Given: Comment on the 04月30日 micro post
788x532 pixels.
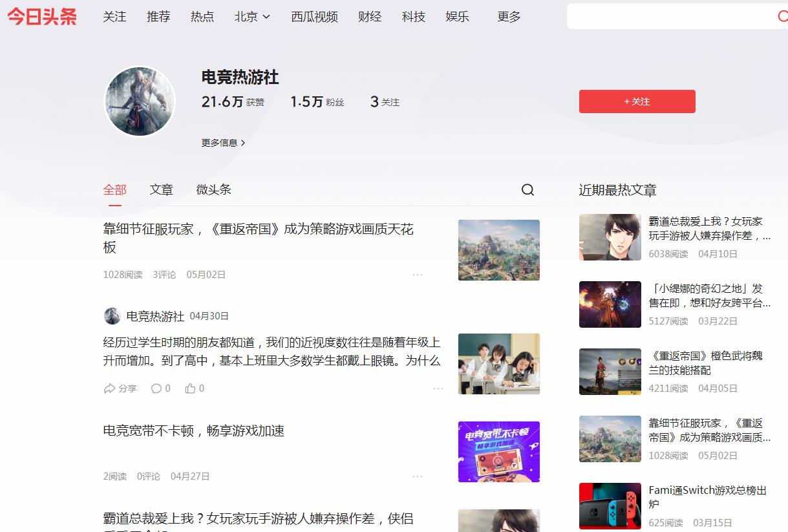Looking at the screenshot, I should pos(161,388).
